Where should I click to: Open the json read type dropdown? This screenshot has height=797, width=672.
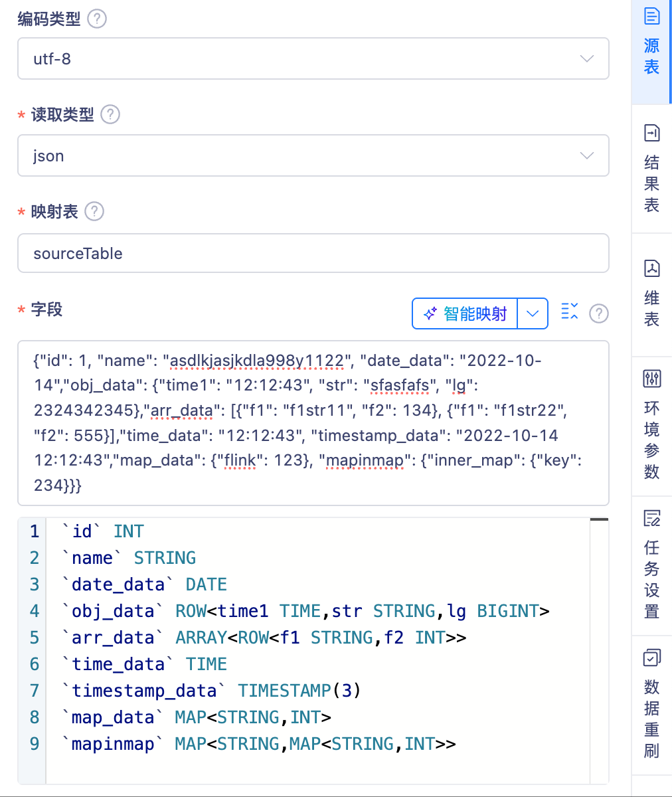pyautogui.click(x=586, y=156)
